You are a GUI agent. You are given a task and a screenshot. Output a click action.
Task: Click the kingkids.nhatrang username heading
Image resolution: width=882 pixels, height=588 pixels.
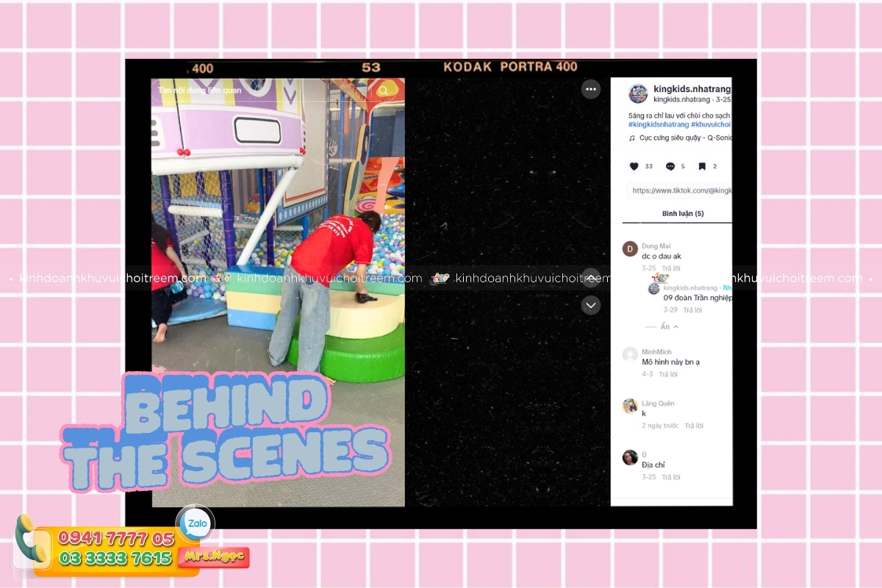pos(691,89)
